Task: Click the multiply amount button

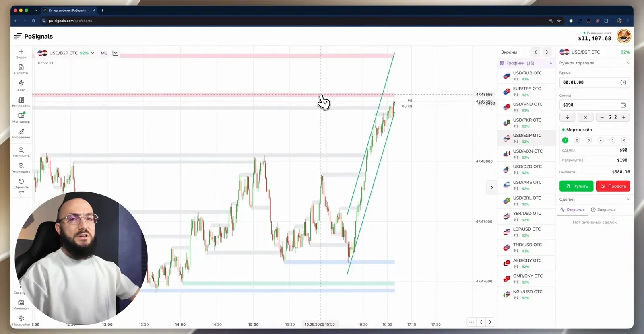Action: pyautogui.click(x=585, y=117)
